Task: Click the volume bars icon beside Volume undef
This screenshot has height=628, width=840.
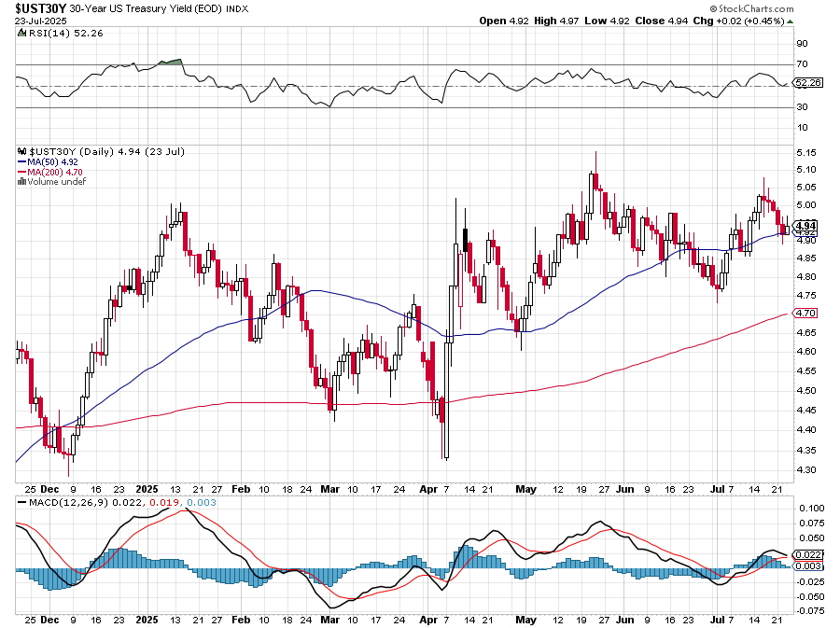Action: (x=21, y=181)
